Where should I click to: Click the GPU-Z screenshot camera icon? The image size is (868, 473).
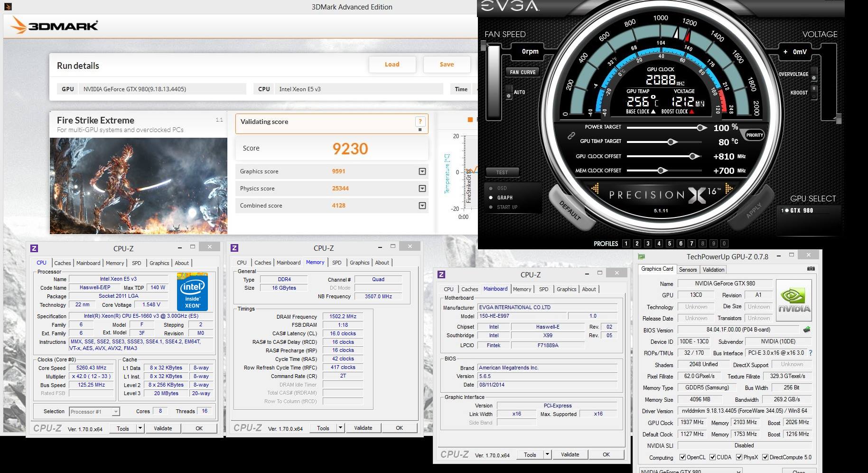pyautogui.click(x=811, y=269)
